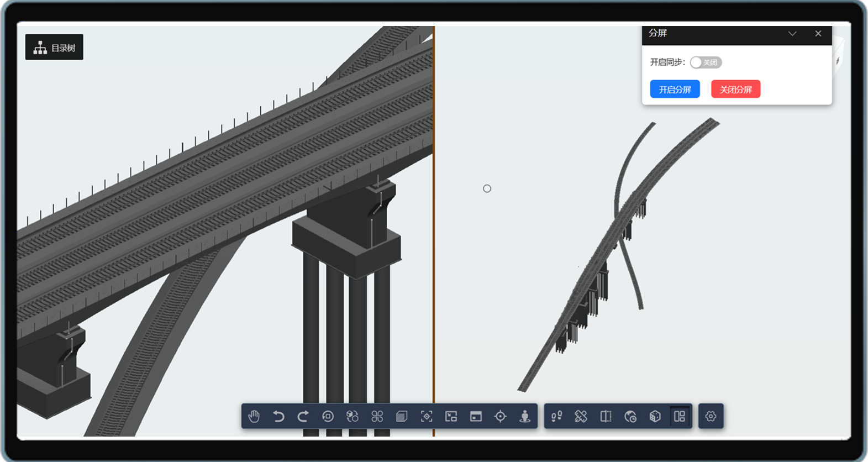868x462 pixels.
Task: Select the pan hand tool
Action: (x=254, y=416)
